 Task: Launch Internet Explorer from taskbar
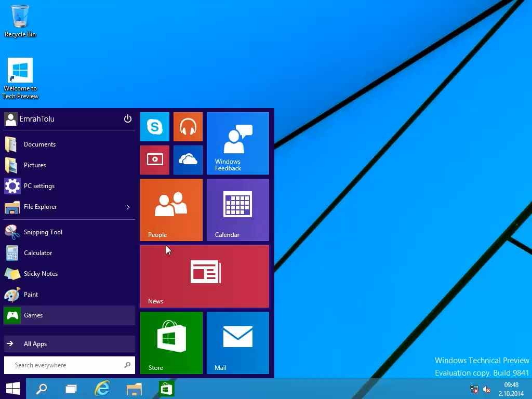102,389
